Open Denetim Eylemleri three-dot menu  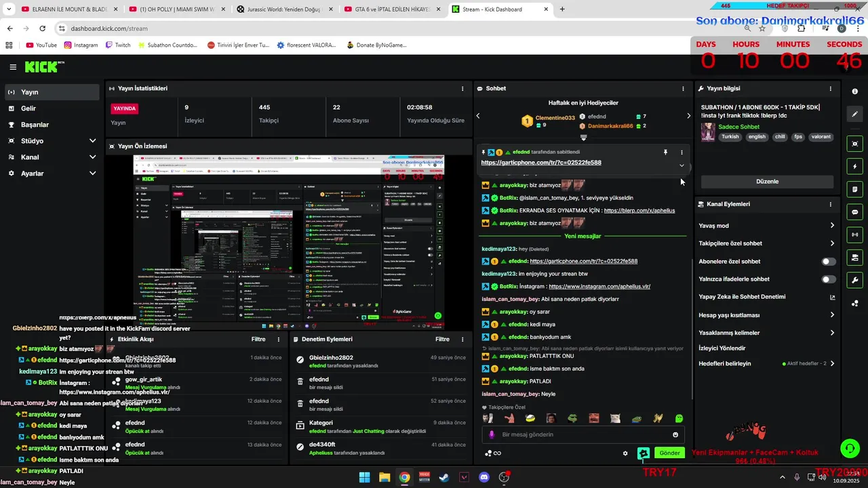[x=462, y=340]
